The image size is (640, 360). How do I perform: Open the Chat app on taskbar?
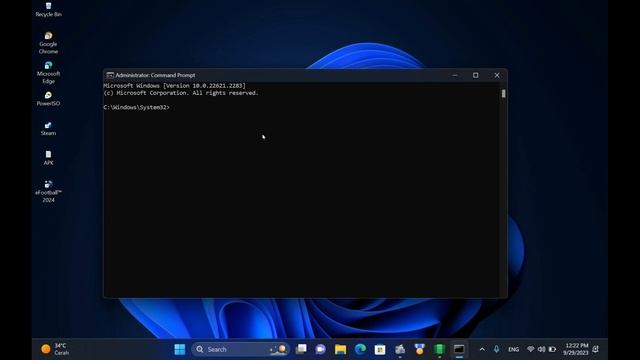click(x=320, y=349)
